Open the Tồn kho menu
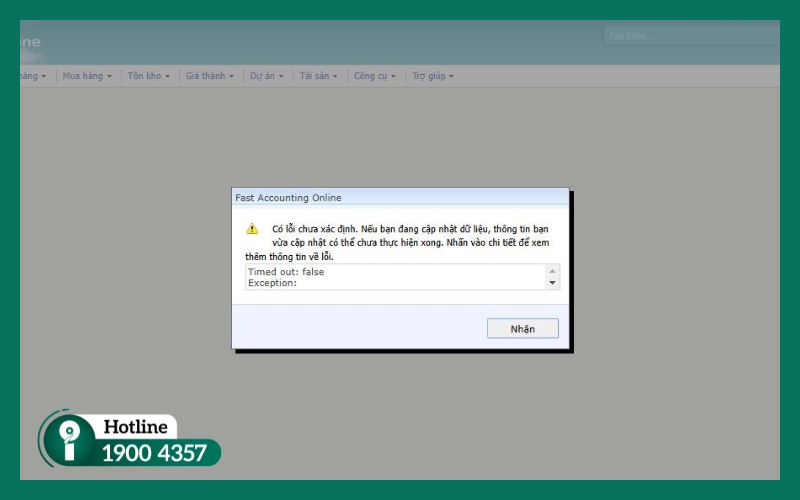The height and width of the screenshot is (500, 800). (148, 76)
